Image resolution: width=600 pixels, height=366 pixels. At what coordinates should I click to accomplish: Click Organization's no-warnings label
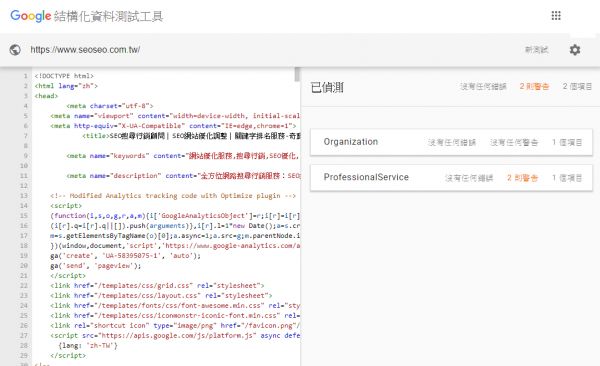(x=514, y=142)
